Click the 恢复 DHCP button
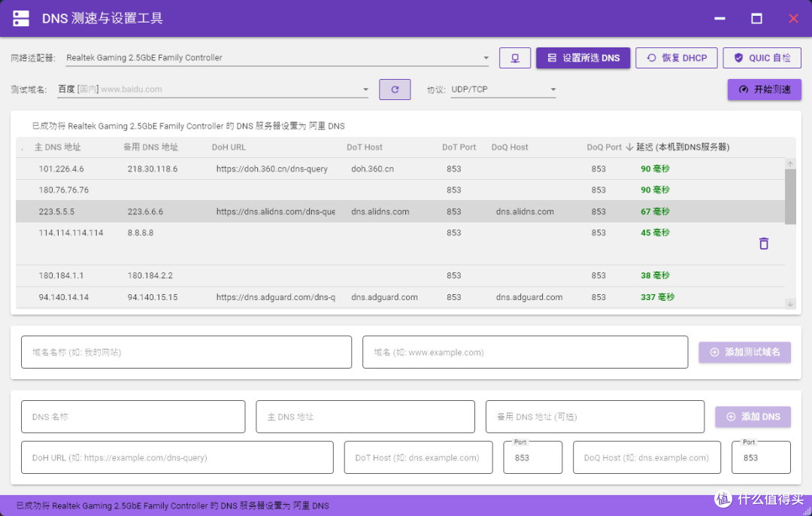The width and height of the screenshot is (812, 516). [x=677, y=58]
